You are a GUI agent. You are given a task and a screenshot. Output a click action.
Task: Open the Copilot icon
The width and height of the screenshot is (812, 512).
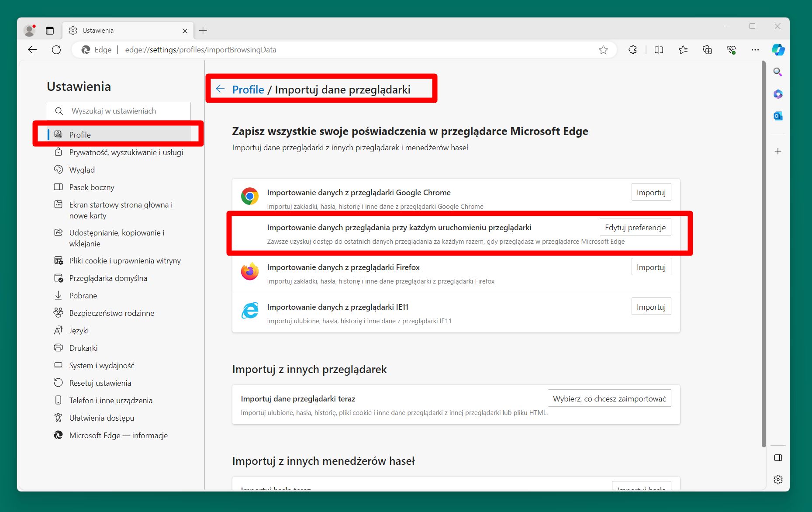(x=778, y=49)
